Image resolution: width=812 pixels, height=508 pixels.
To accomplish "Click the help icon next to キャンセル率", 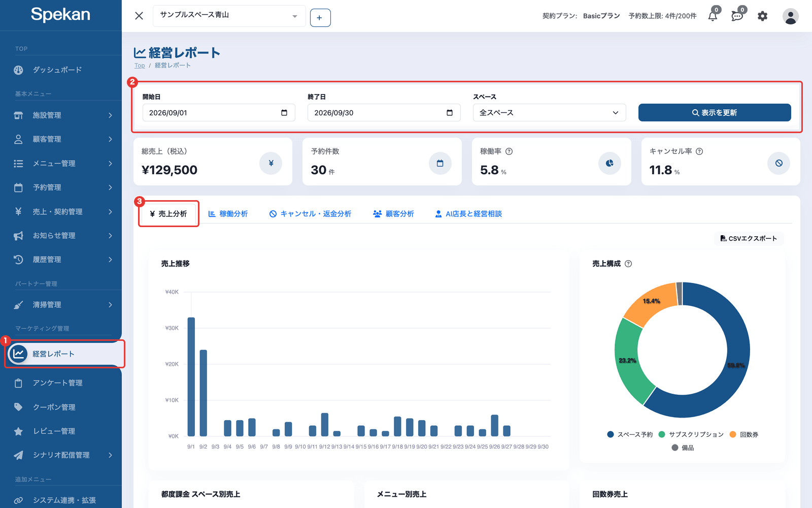I will 699,151.
